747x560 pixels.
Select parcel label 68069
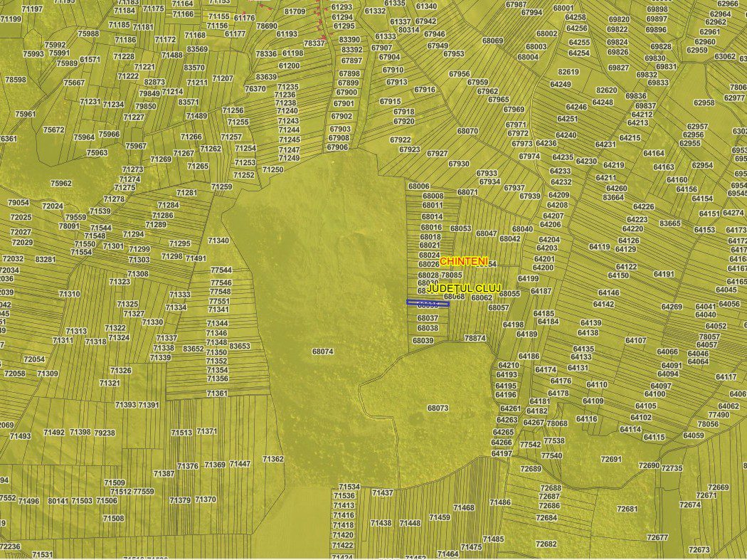pyautogui.click(x=492, y=41)
